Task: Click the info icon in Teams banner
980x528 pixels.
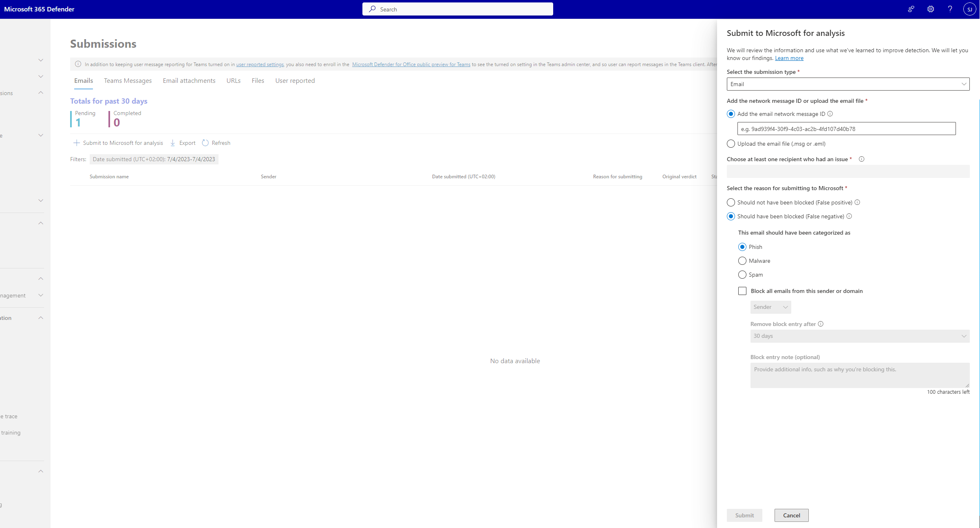Action: pyautogui.click(x=78, y=64)
